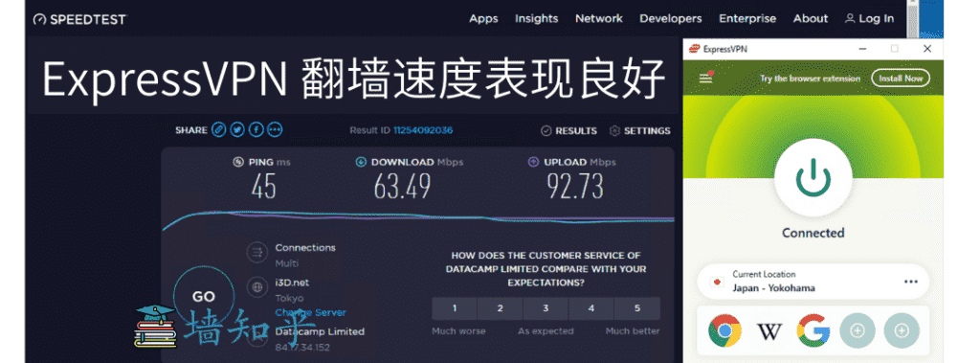Image resolution: width=980 pixels, height=363 pixels.
Task: Open Speedtest Settings
Action: click(x=639, y=131)
